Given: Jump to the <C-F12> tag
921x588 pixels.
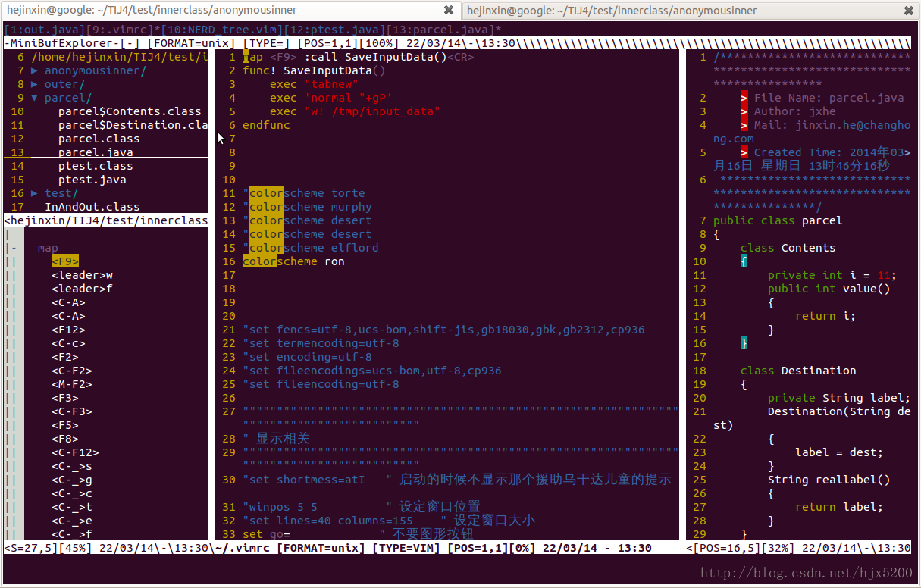Looking at the screenshot, I should click(75, 452).
